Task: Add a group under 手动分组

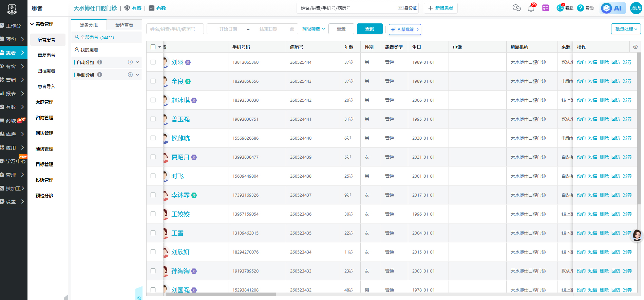Action: [x=130, y=75]
